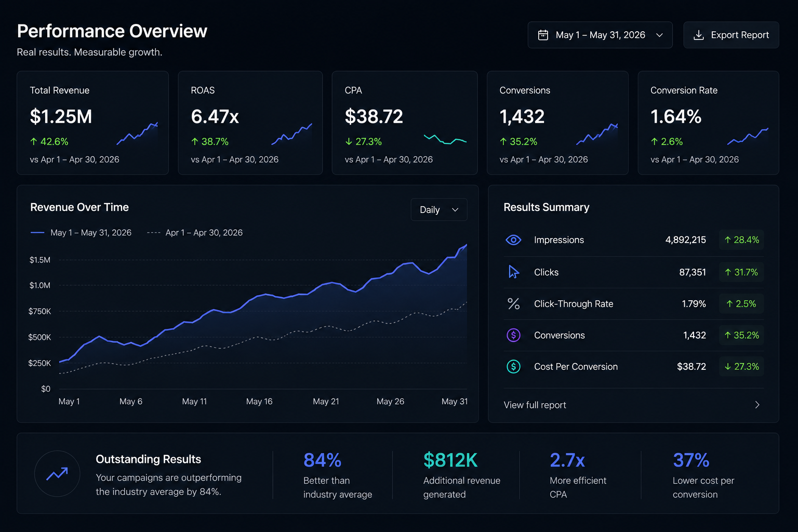This screenshot has height=532, width=798.
Task: Click the Performance Overview title
Action: 112,31
